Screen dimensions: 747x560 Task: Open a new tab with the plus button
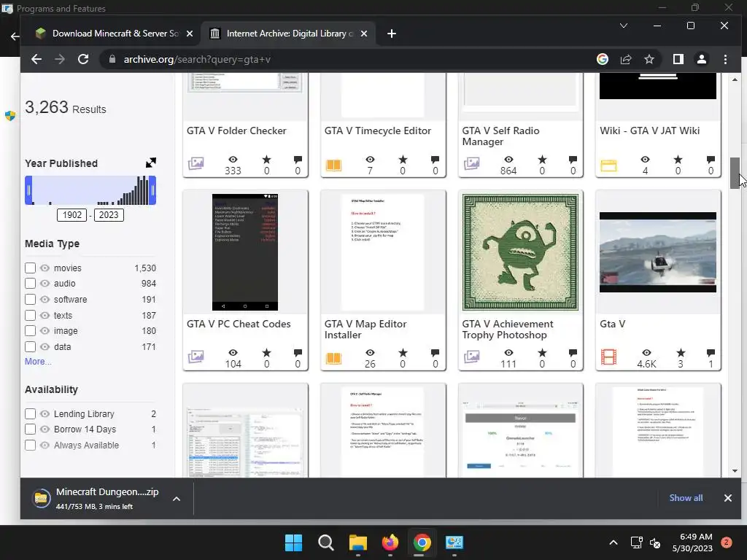click(392, 34)
